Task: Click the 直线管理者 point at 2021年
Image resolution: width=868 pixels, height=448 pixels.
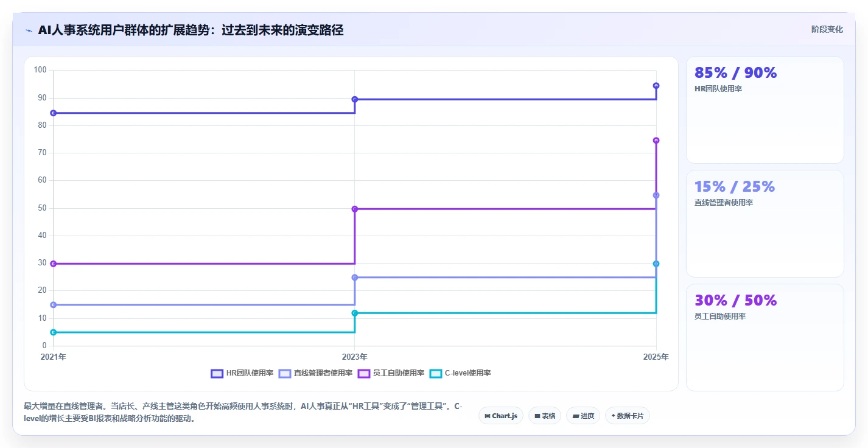Action: coord(53,304)
